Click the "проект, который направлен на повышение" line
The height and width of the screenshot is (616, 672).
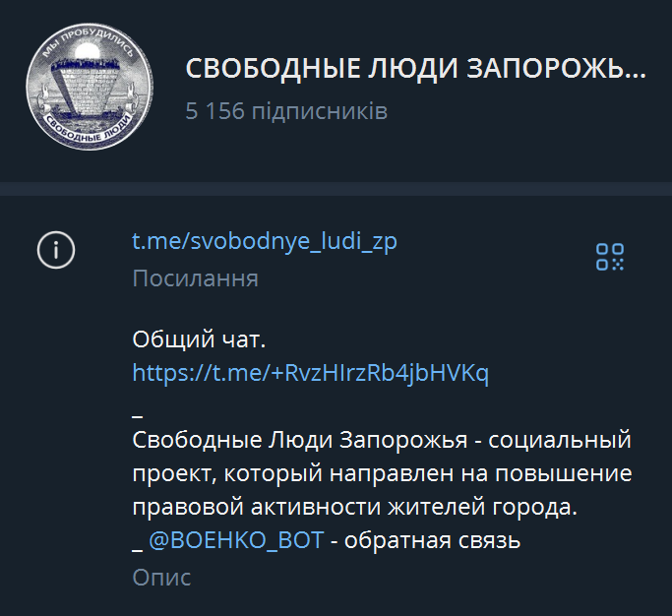point(382,473)
